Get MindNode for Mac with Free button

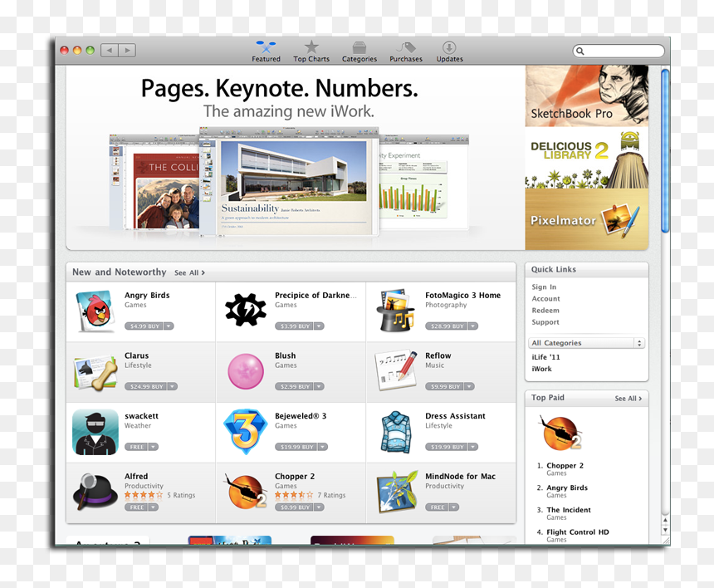438,507
